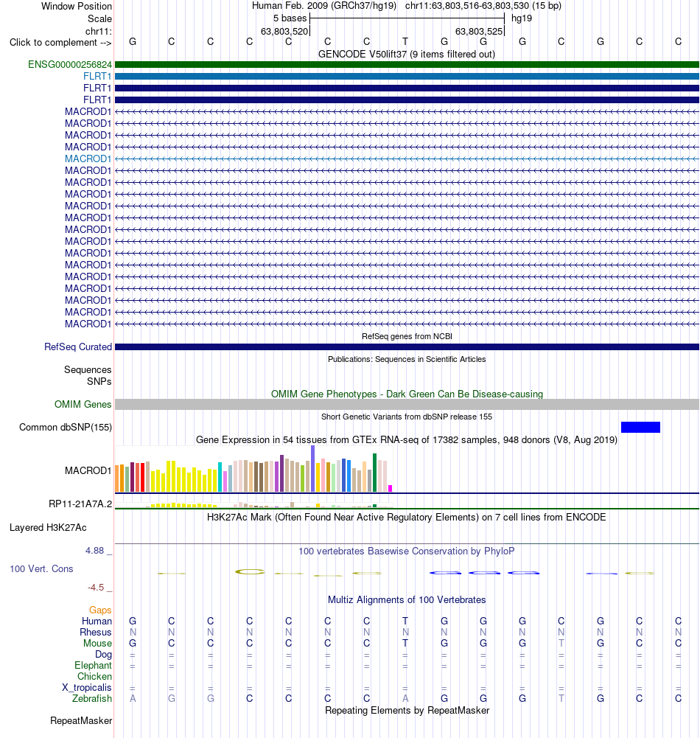The image size is (700, 738).
Task: Click the large olive C PhyloP glyph
Action: (250, 572)
